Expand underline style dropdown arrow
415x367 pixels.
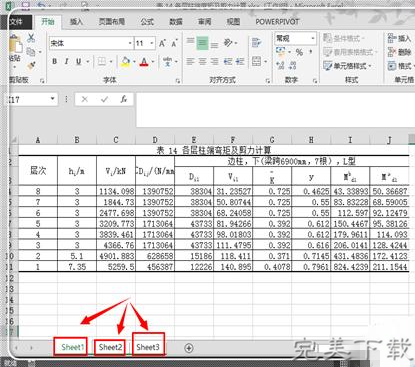click(88, 62)
